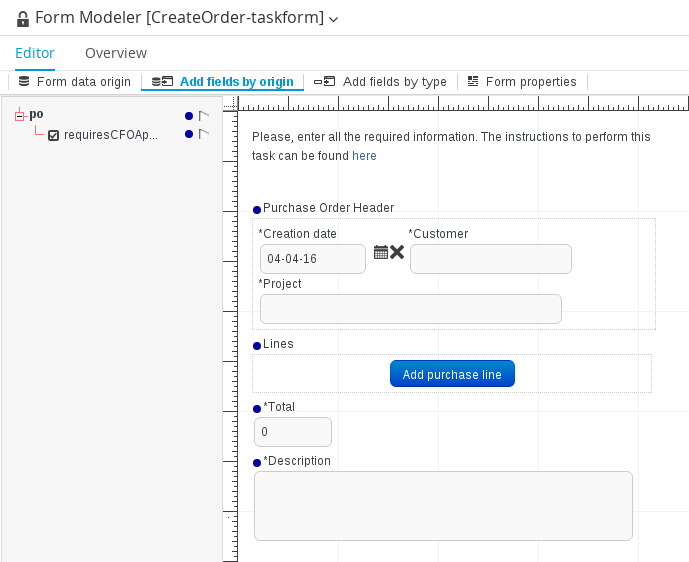The image size is (689, 562).
Task: Click blue dot beside requiresCFOAp... item
Action: tap(189, 134)
